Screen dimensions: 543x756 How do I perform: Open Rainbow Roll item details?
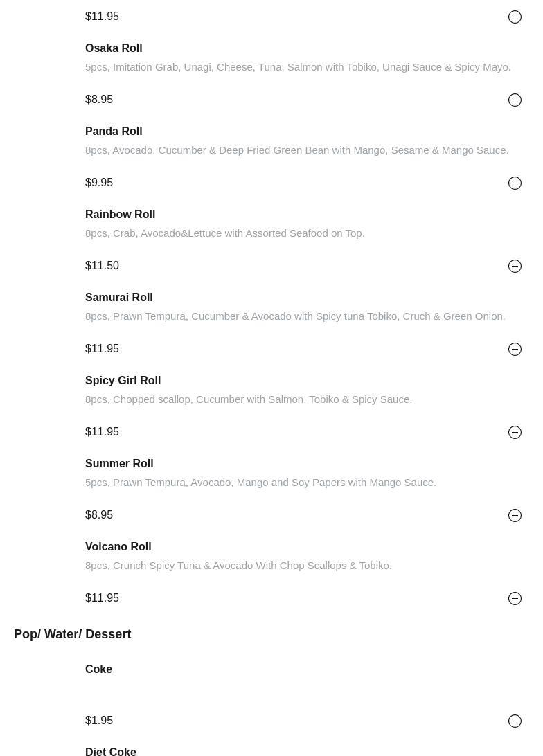(120, 214)
